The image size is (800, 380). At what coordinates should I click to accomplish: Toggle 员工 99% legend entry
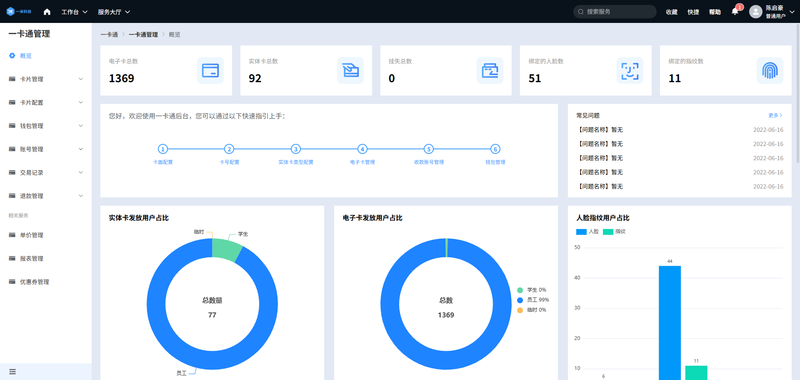533,300
